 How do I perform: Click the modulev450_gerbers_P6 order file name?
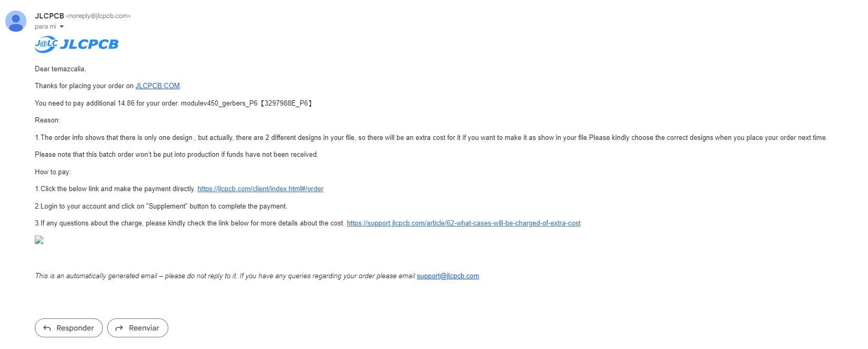click(219, 103)
